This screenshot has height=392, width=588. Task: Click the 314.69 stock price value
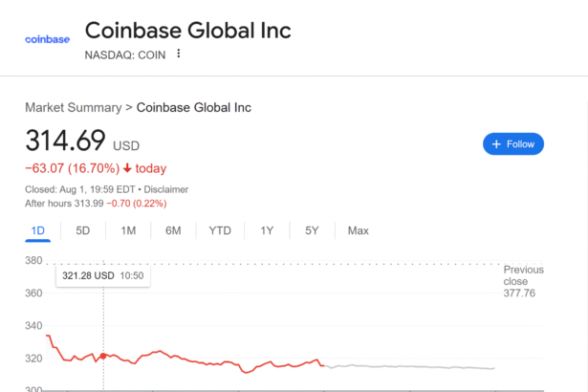tap(65, 141)
